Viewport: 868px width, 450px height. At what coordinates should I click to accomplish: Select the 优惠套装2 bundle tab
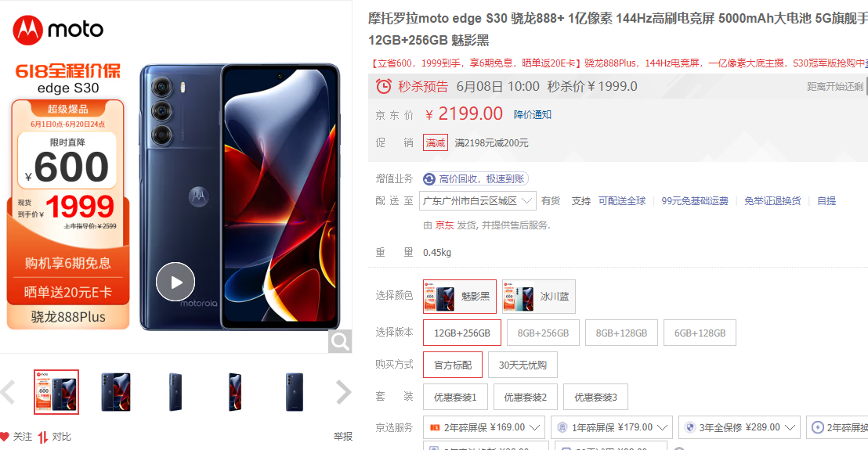coord(526,397)
